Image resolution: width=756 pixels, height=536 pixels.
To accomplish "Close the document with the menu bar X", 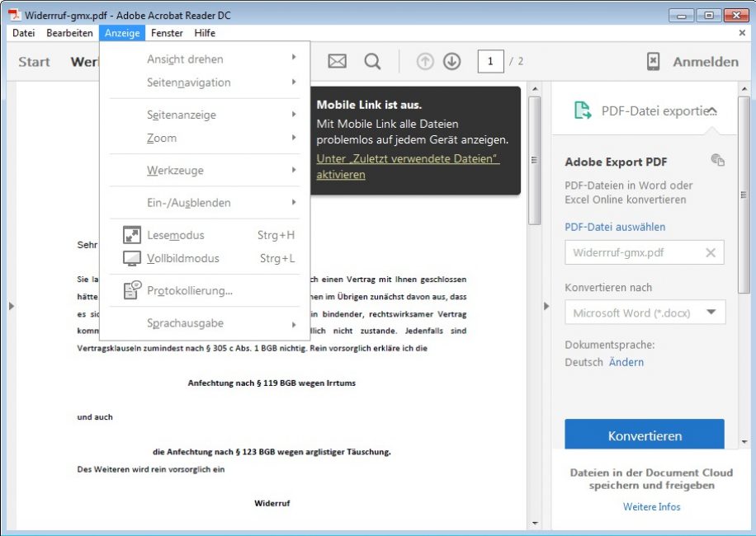I will pos(742,33).
